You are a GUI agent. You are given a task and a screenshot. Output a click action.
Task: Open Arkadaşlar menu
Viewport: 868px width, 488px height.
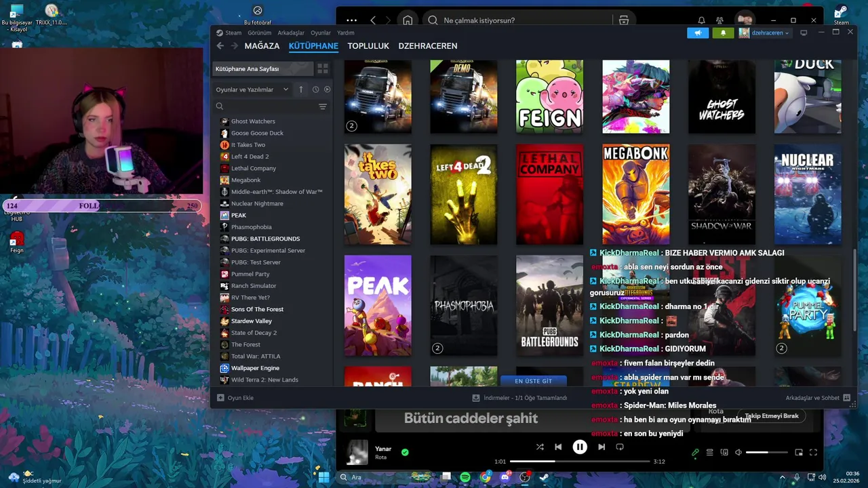(291, 33)
